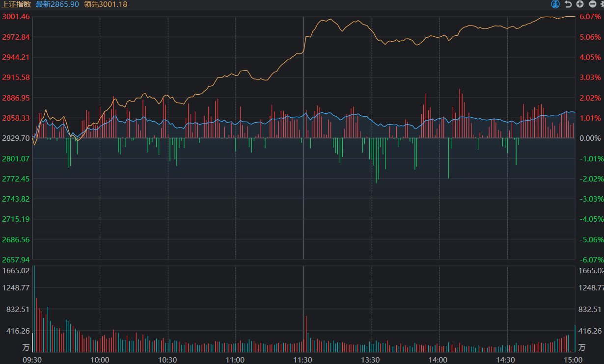Click the 15:00 closing time label
The height and width of the screenshot is (364, 604).
click(573, 360)
